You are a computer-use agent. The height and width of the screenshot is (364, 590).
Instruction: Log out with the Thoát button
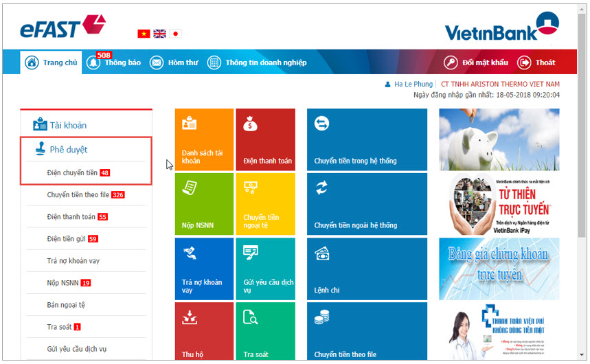tap(537, 62)
